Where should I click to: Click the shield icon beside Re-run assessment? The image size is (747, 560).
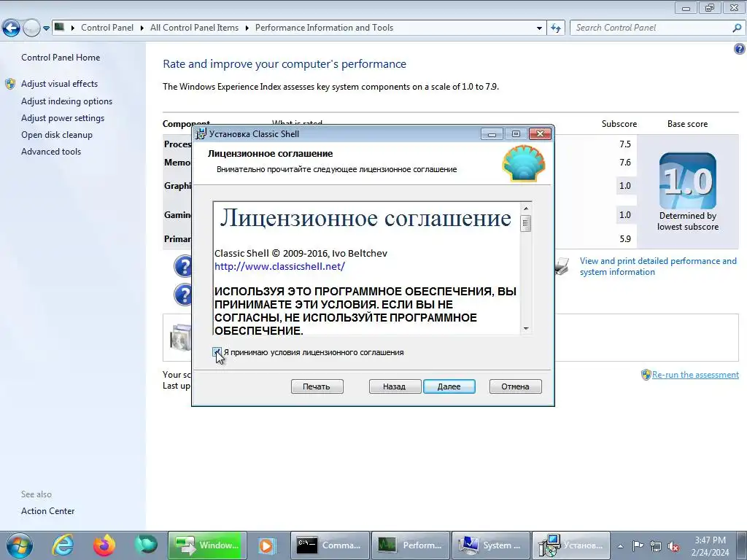[646, 375]
